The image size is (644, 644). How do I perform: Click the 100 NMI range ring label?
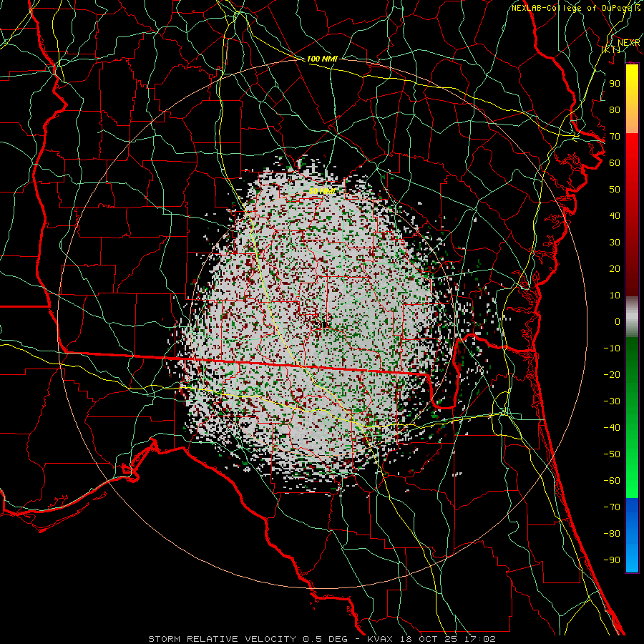322,59
